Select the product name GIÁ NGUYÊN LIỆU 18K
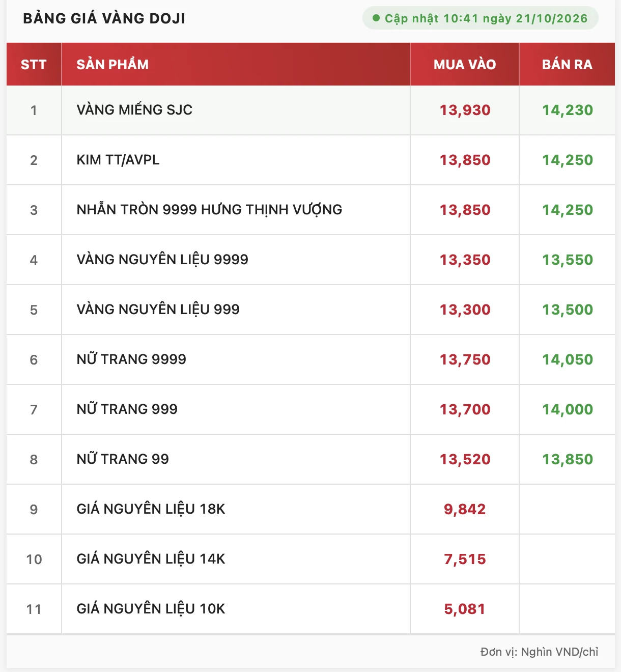Viewport: 621px width, 672px height. (151, 509)
